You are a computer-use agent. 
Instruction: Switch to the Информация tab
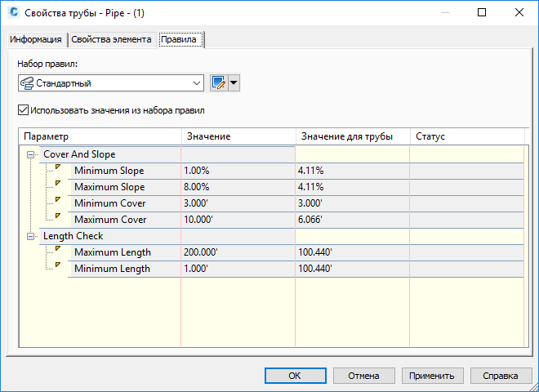[36, 39]
